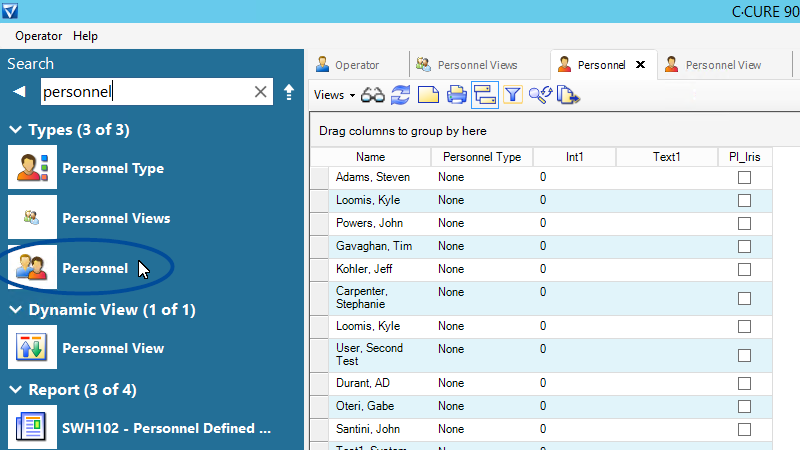
Task: Refresh the personnel list
Action: click(x=401, y=95)
